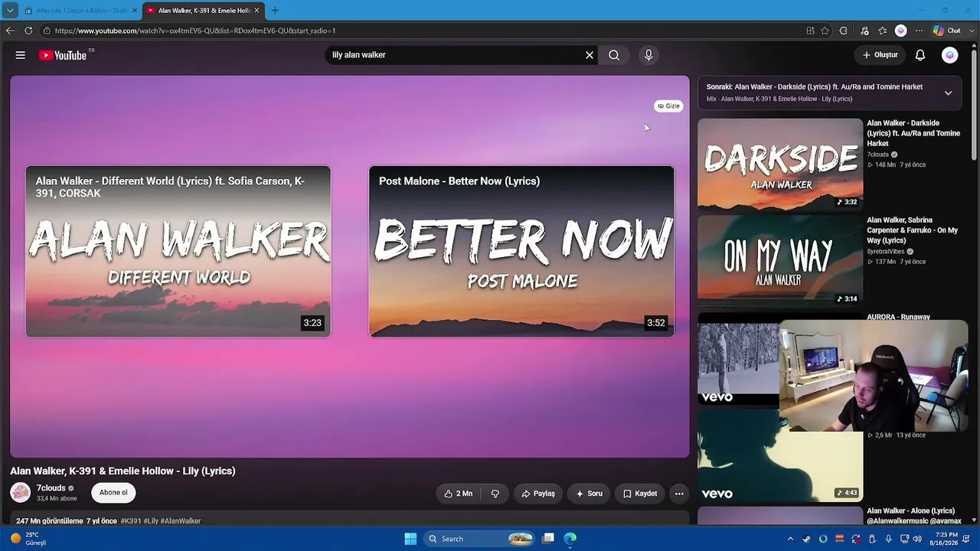Open the AURORA - Runaway title

pos(898,316)
